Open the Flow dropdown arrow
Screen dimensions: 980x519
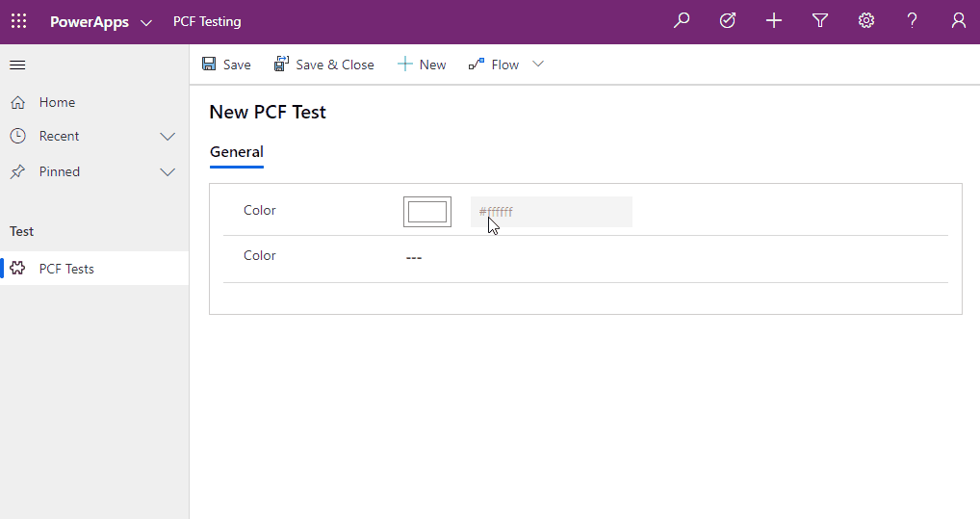[x=538, y=65]
